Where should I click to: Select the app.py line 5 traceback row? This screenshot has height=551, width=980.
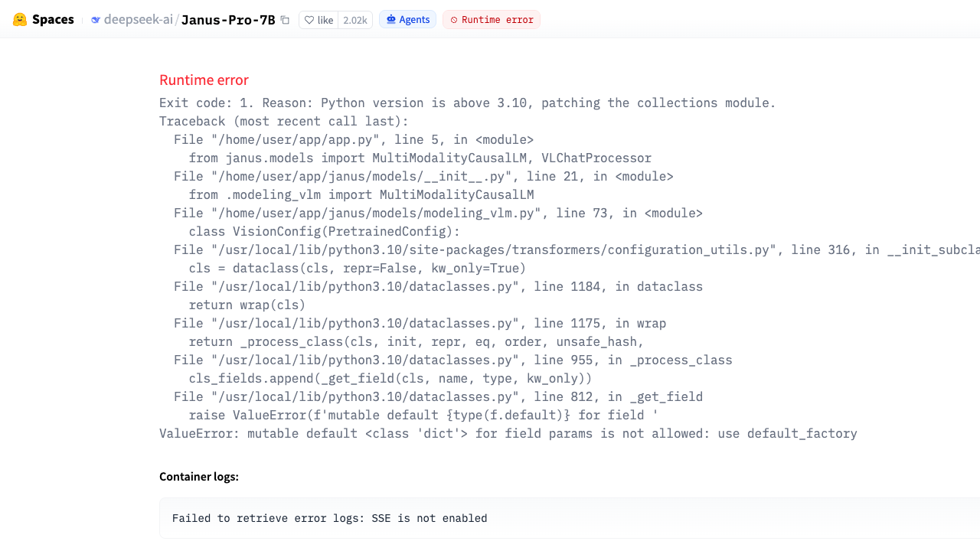[354, 140]
